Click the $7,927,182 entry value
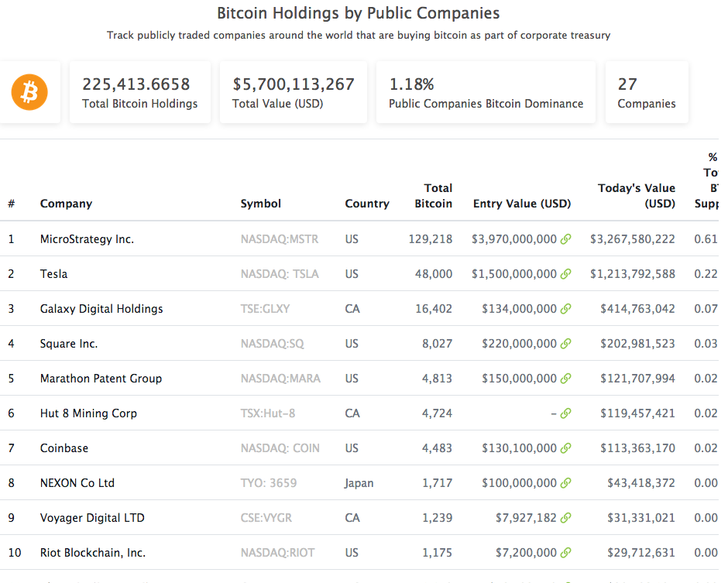Screen dimensions: 728x583 526,517
